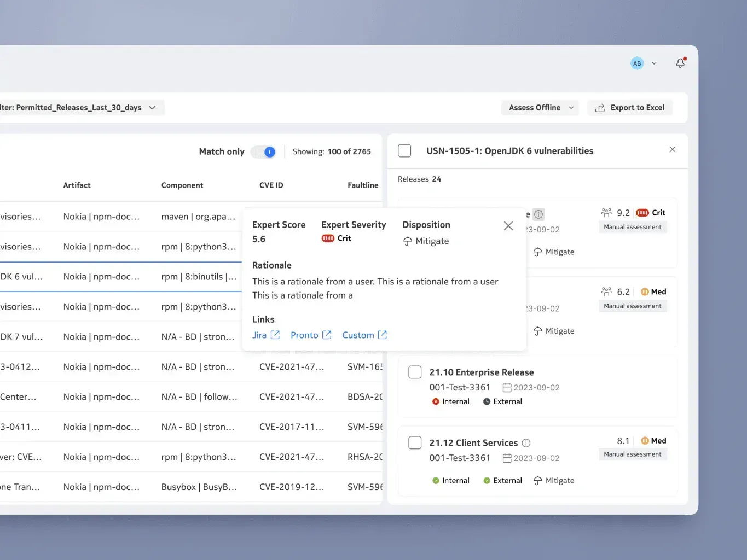Click Mitigate icon on 21.12 Client Services card
The image size is (747, 560).
tap(538, 481)
